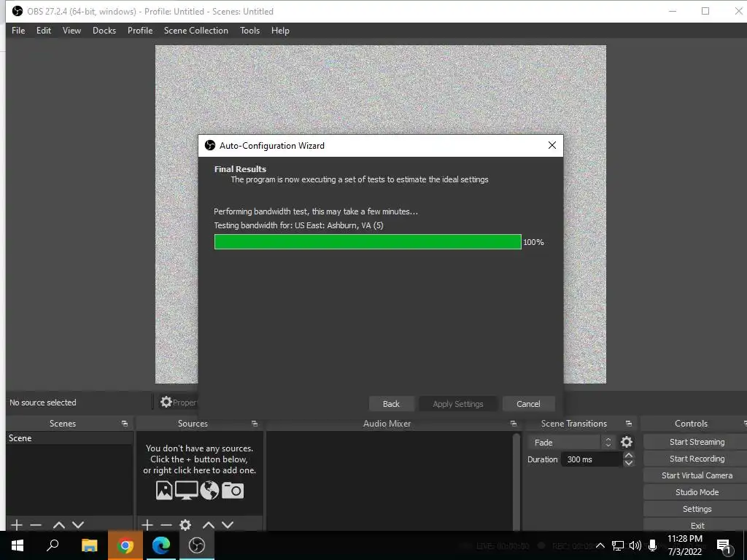The height and width of the screenshot is (560, 747).
Task: Add a new scene with plus button
Action: tap(17, 525)
